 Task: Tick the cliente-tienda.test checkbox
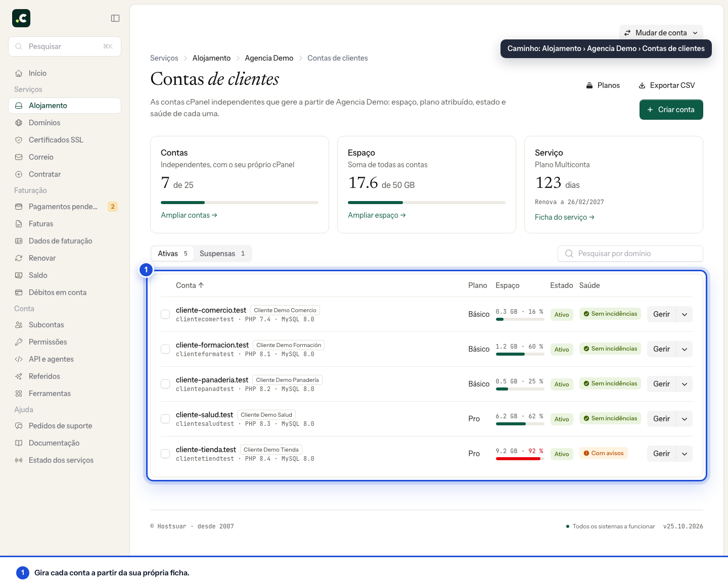click(165, 454)
